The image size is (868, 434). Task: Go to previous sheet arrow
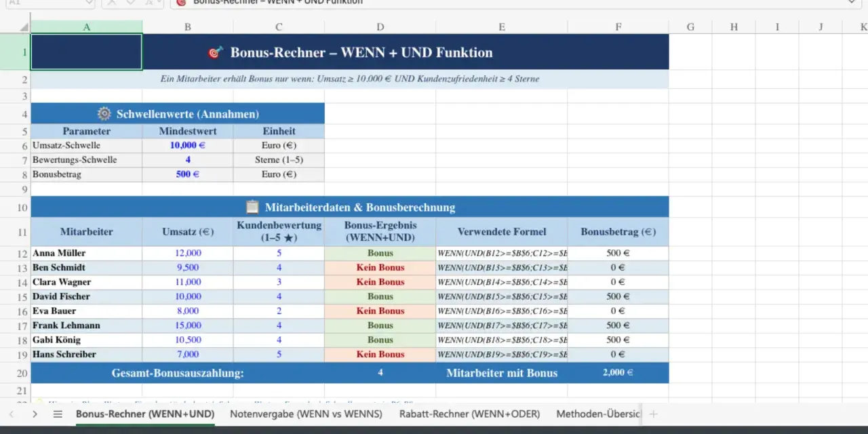click(12, 414)
